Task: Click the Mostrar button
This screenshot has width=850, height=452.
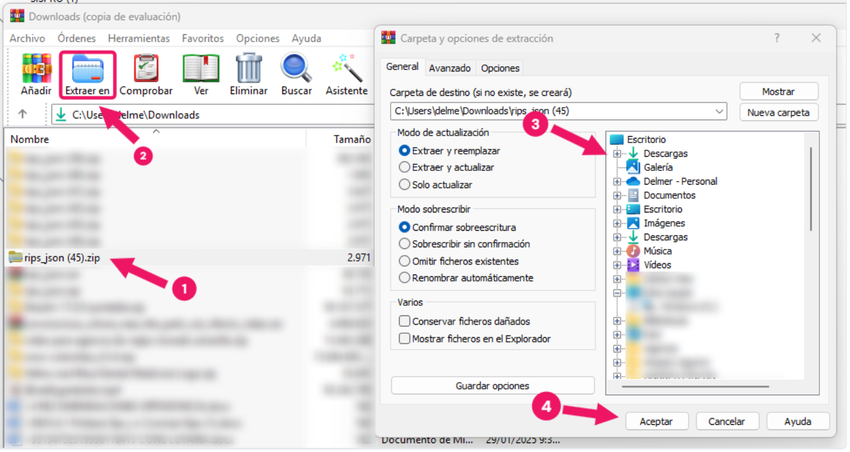Action: [x=778, y=92]
